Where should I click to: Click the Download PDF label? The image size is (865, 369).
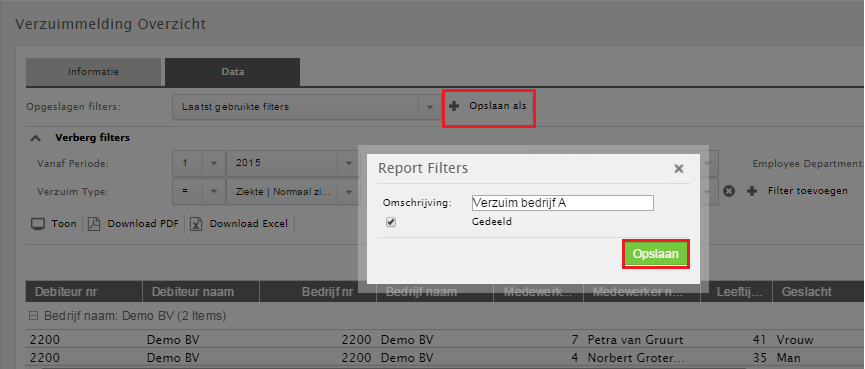click(143, 224)
